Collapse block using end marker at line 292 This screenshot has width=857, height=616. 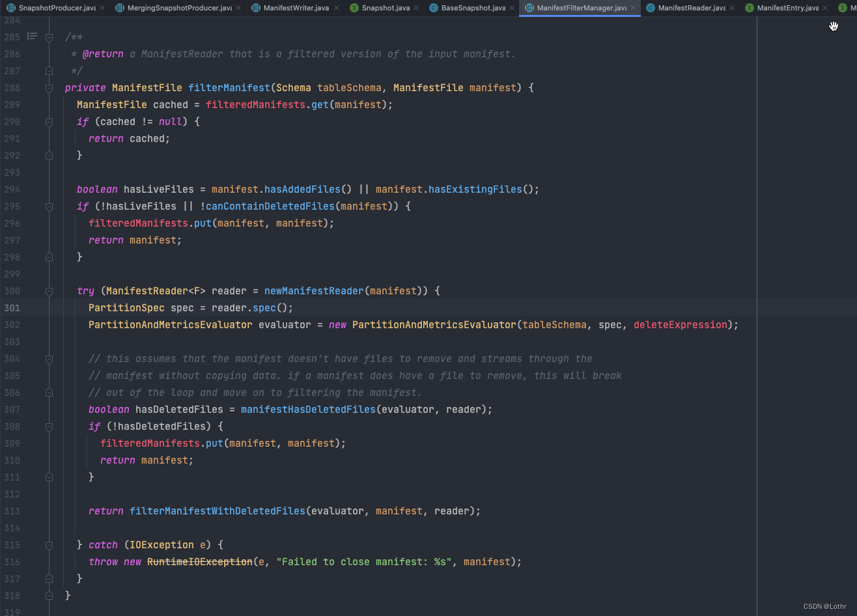49,155
